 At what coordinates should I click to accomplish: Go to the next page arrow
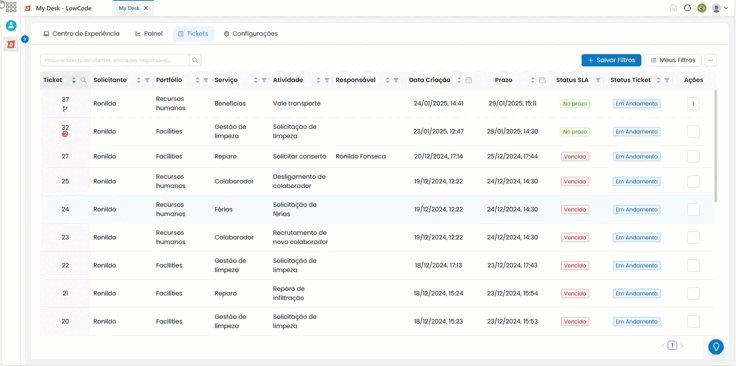[682, 345]
